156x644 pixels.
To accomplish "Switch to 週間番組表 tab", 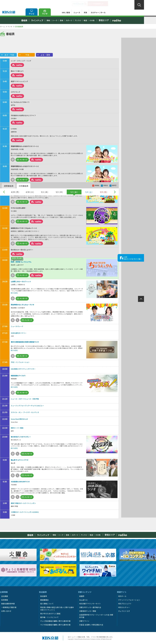I will 9,186.
